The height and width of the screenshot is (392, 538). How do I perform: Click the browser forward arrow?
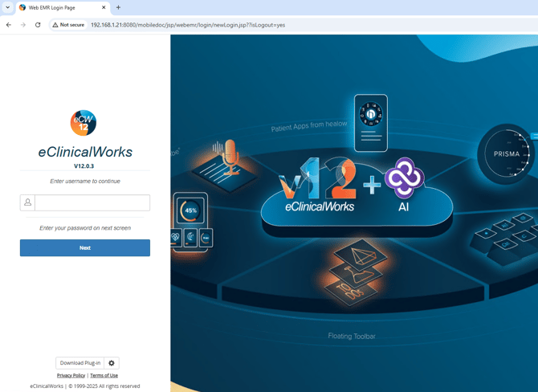point(23,25)
